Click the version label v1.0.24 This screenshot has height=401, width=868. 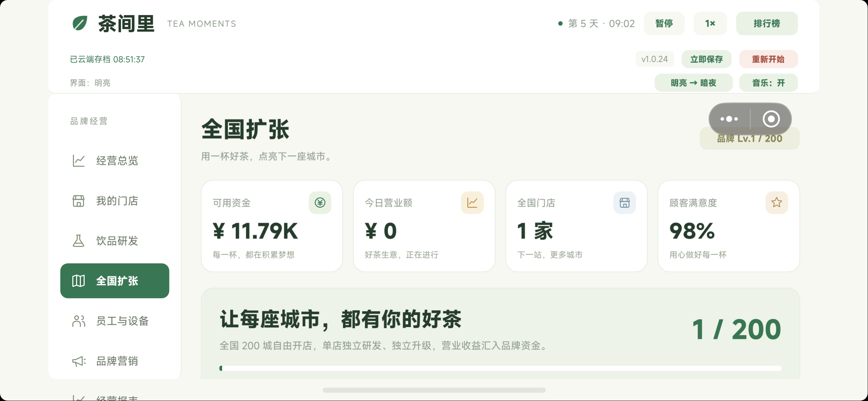tap(654, 59)
